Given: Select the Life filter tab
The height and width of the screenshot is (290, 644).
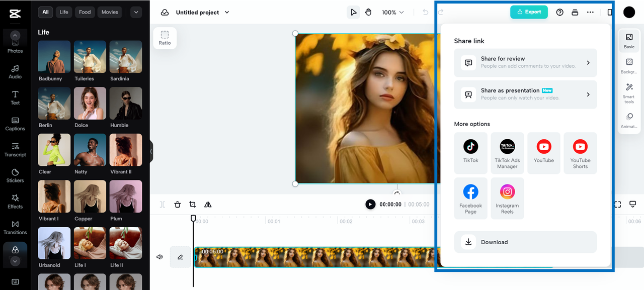Looking at the screenshot, I should click(64, 12).
